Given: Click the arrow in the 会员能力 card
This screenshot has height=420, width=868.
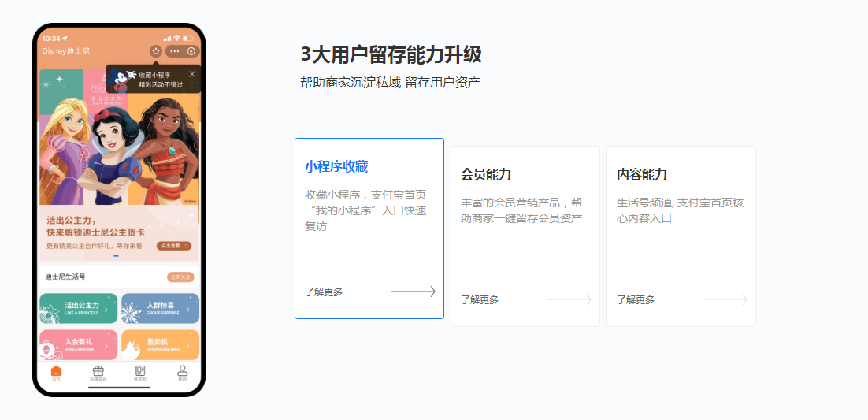Looking at the screenshot, I should pos(569,299).
